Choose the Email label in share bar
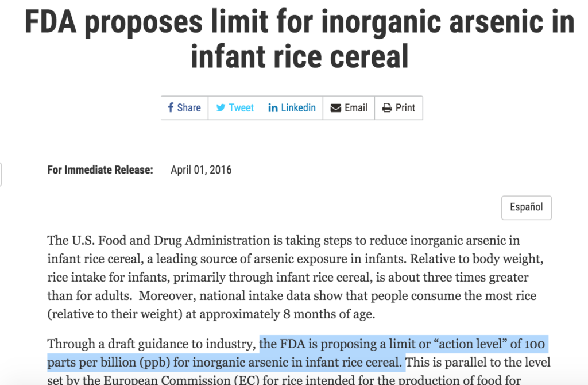This screenshot has width=588, height=385. point(355,108)
